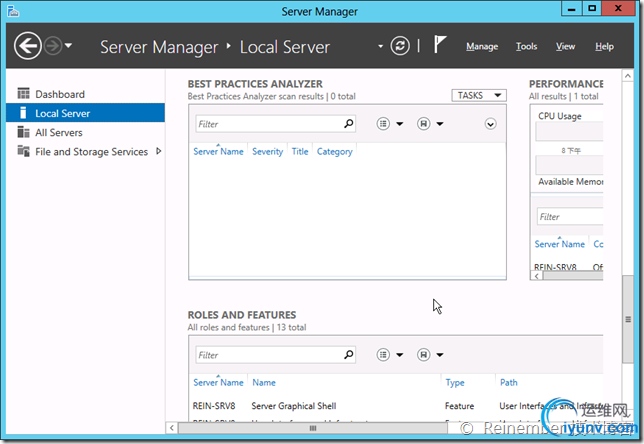Sort Roles and Features by Server Name
The height and width of the screenshot is (444, 644).
point(218,382)
